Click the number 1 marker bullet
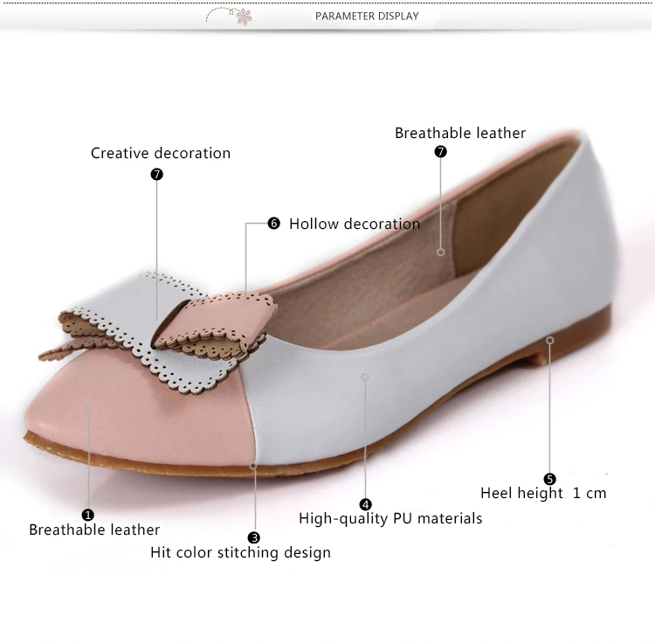 (x=87, y=515)
